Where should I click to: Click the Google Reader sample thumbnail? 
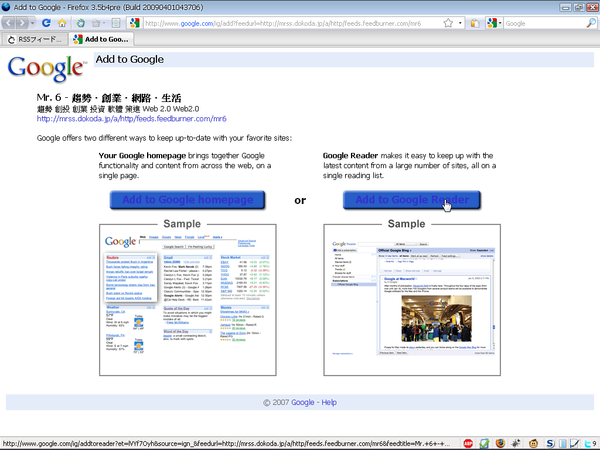coord(412,300)
